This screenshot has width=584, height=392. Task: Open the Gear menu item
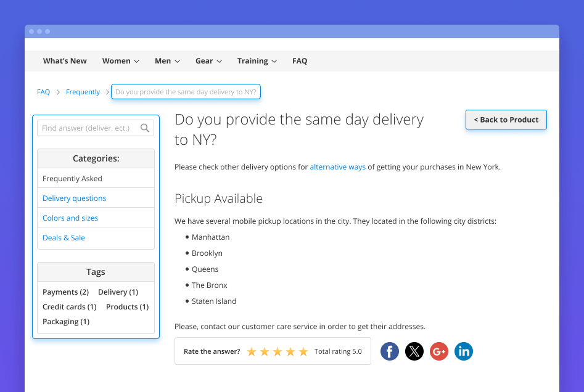pyautogui.click(x=204, y=61)
